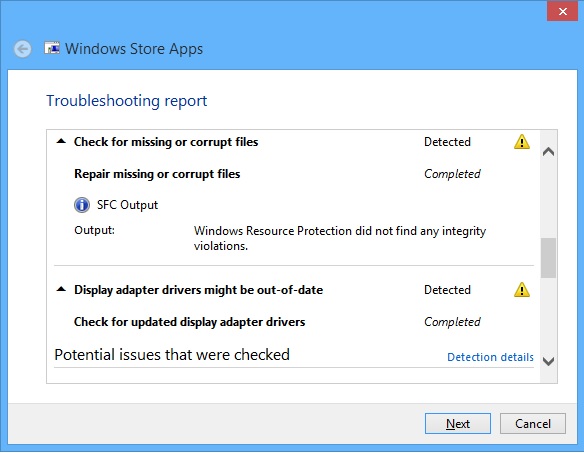Click the scrollbar down arrow
The height and width of the screenshot is (453, 584).
[549, 361]
